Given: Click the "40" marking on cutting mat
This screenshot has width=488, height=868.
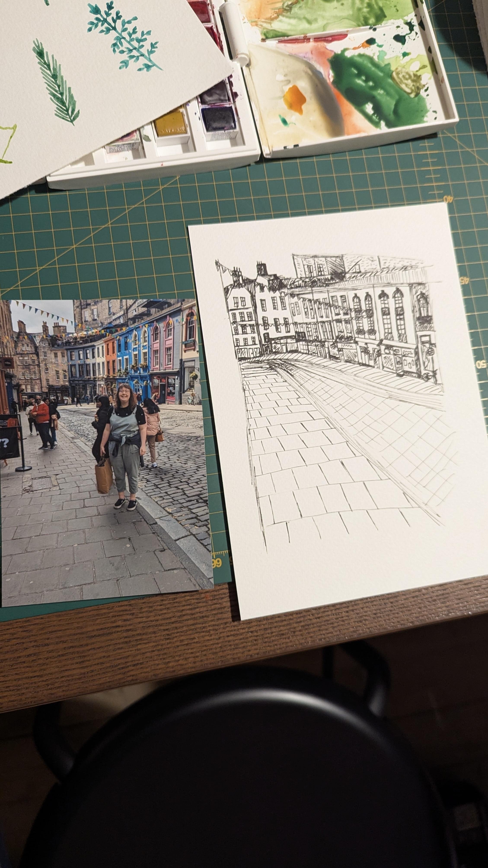Looking at the screenshot, I should pyautogui.click(x=448, y=199).
